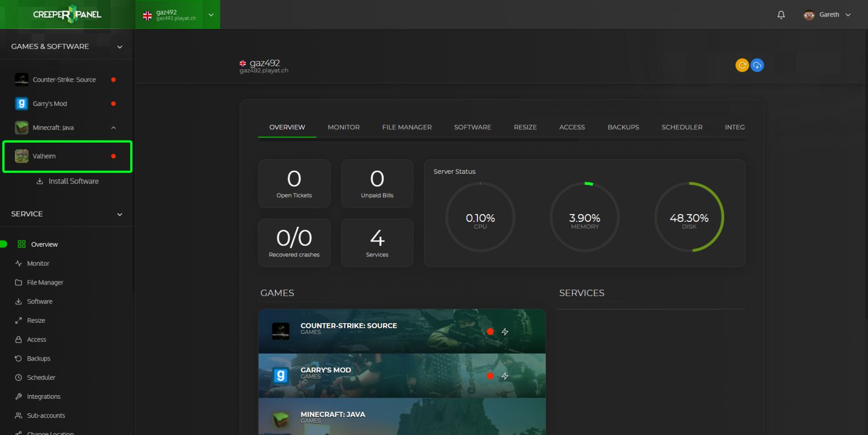Viewport: 868px width, 435px height.
Task: Collapse the Minecraft: Java submenu
Action: pyautogui.click(x=114, y=128)
